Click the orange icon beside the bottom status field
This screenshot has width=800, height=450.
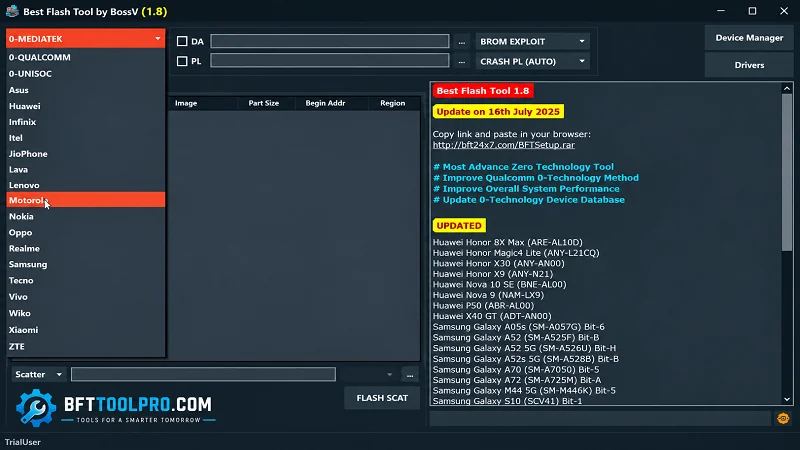(x=783, y=419)
